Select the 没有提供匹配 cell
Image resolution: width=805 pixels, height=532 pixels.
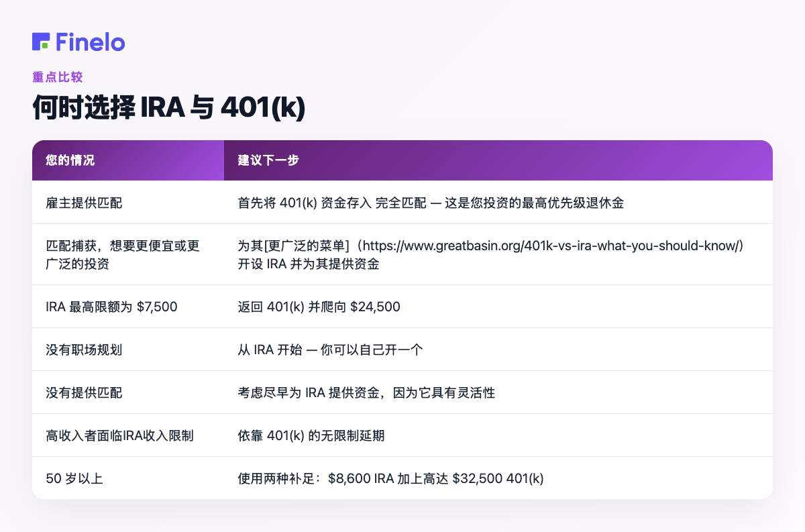tap(128, 392)
